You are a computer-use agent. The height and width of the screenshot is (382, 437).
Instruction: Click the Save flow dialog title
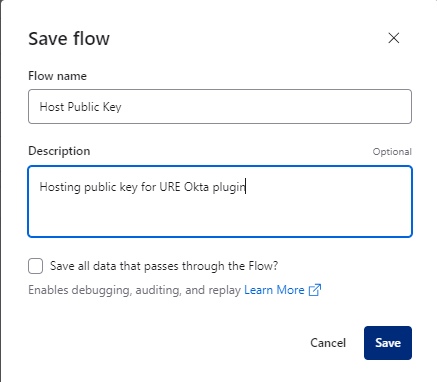click(x=69, y=38)
